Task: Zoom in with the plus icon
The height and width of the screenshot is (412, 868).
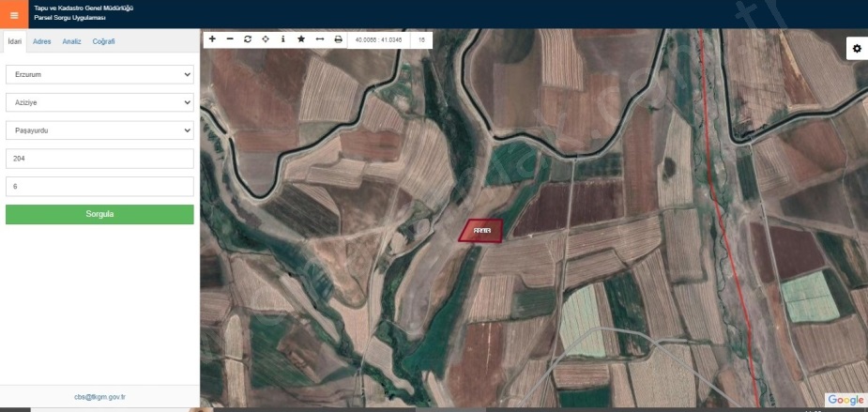Action: click(212, 39)
